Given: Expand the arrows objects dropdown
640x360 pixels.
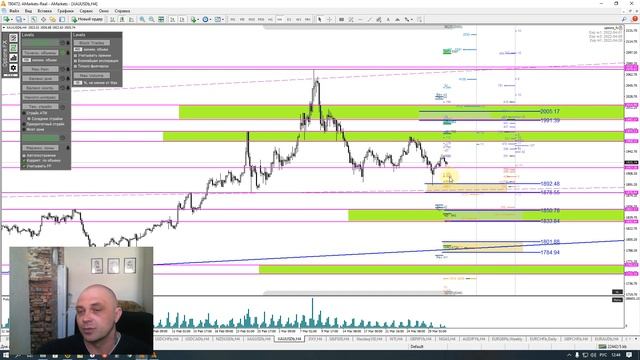Looking at the screenshot, I should (411, 19).
